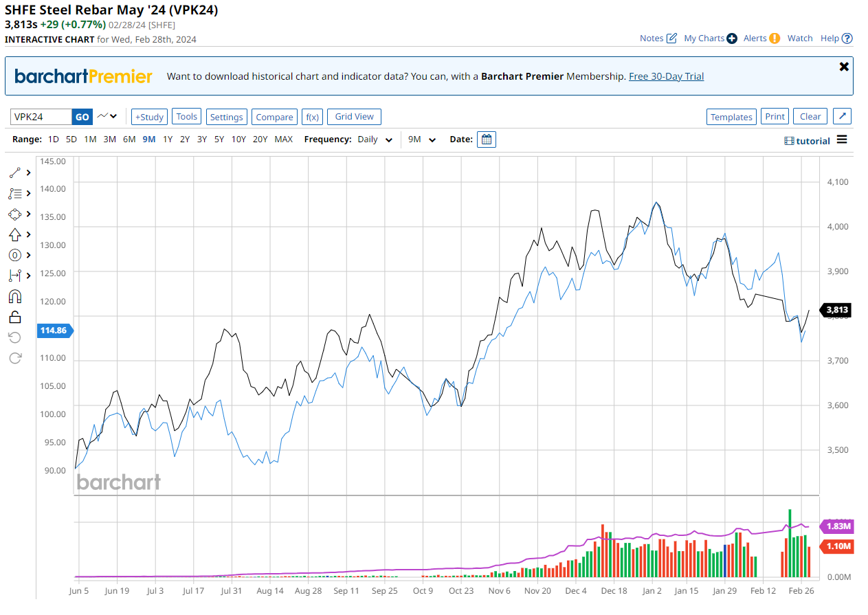The height and width of the screenshot is (615, 868).
Task: Select the measurement range tool icon
Action: click(x=15, y=276)
